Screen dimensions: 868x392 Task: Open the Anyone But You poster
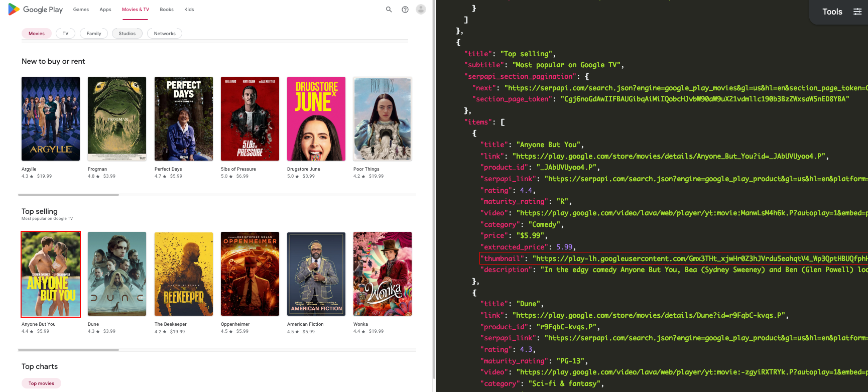pos(51,274)
